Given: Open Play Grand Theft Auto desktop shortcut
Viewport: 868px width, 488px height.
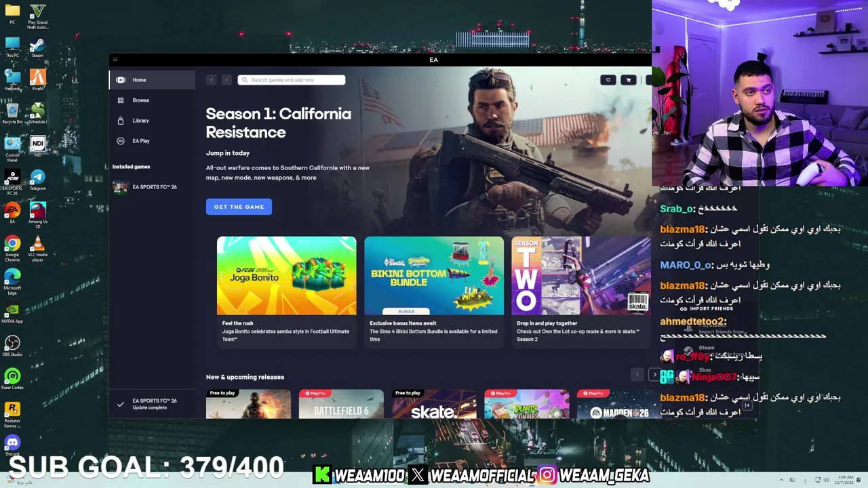Looking at the screenshot, I should [x=37, y=16].
